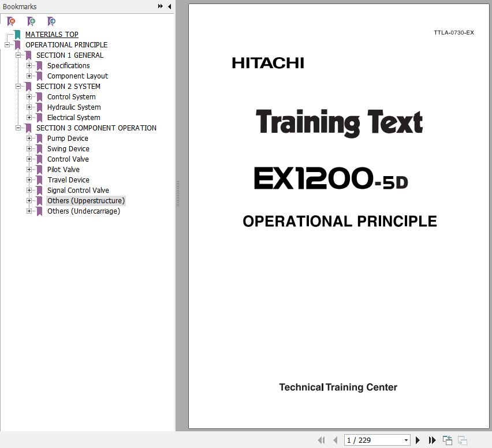Expand the Specifications bookmark
The width and height of the screenshot is (492, 448).
pos(29,66)
